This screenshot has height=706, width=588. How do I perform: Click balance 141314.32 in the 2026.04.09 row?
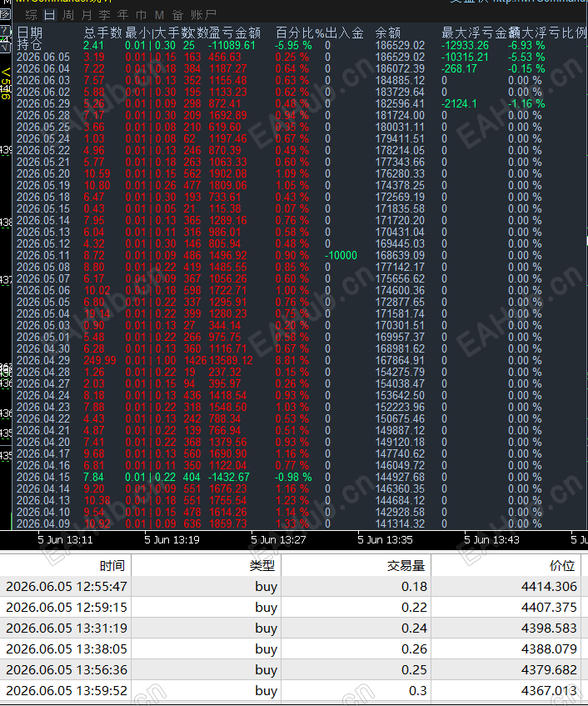tap(400, 524)
